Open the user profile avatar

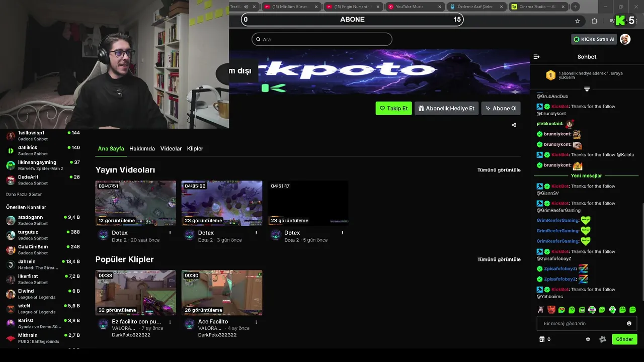[625, 39]
